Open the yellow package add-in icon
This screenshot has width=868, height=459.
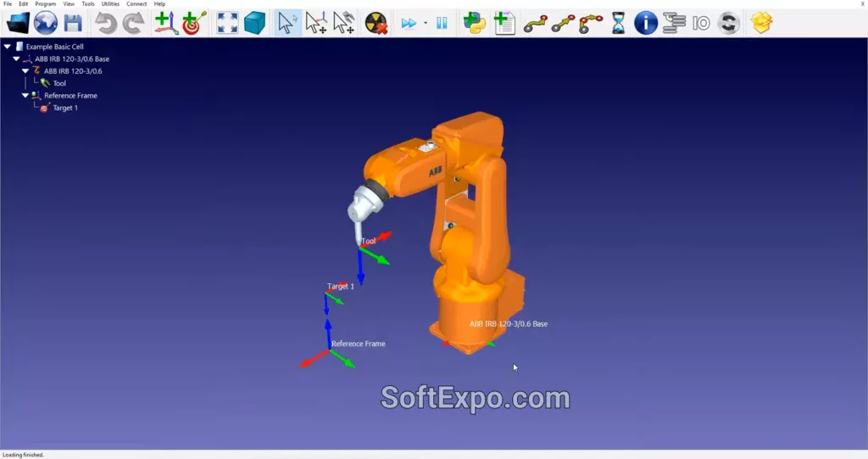click(762, 23)
